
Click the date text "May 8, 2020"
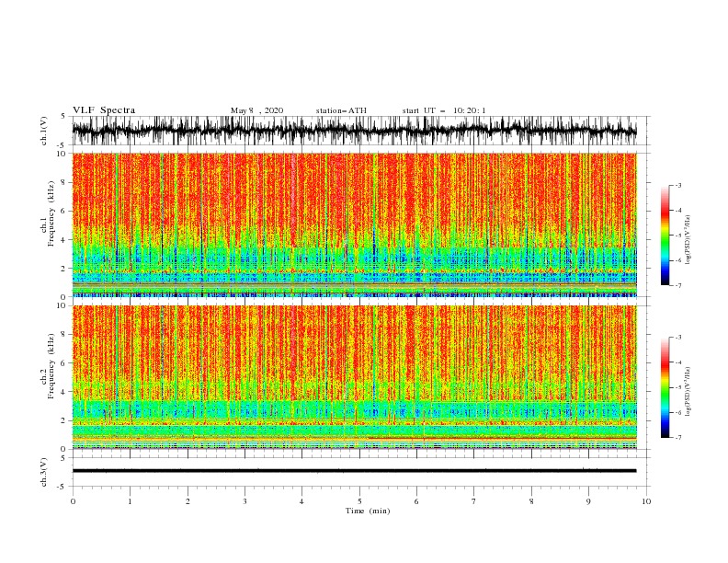point(256,110)
